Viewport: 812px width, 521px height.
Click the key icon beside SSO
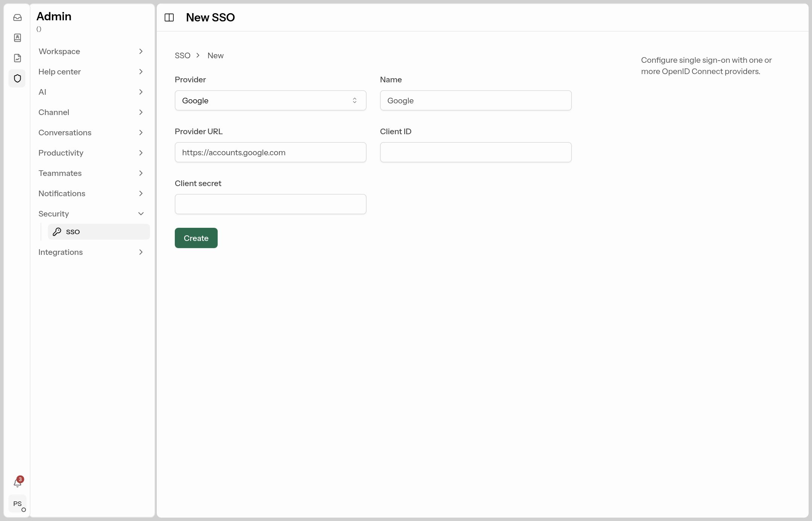(x=57, y=232)
